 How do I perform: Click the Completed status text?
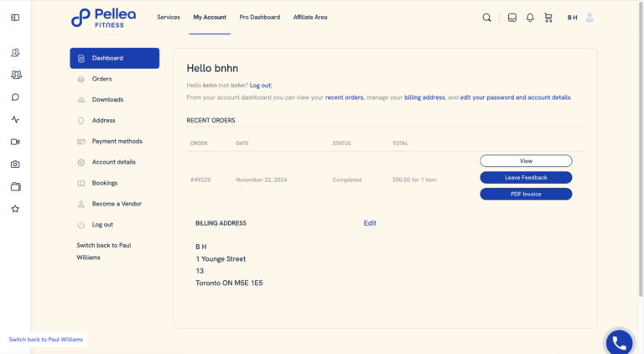click(x=347, y=180)
